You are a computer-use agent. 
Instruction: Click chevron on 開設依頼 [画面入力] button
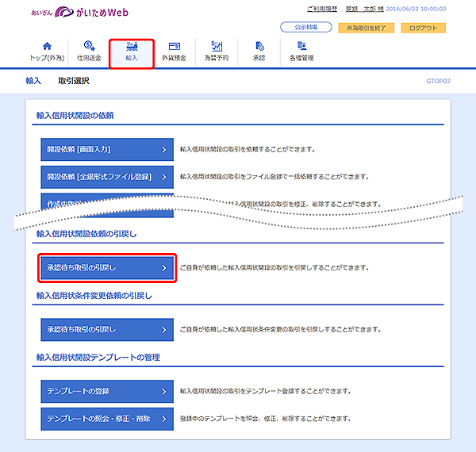click(164, 150)
